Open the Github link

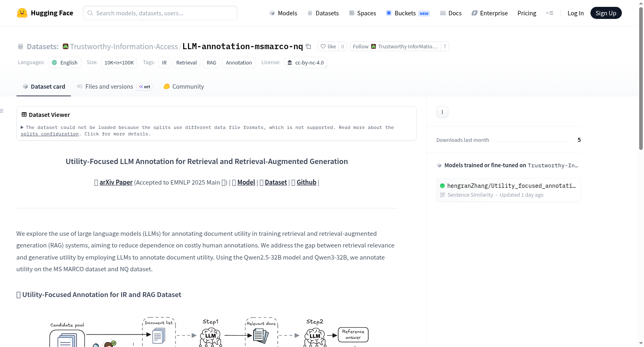tap(306, 182)
